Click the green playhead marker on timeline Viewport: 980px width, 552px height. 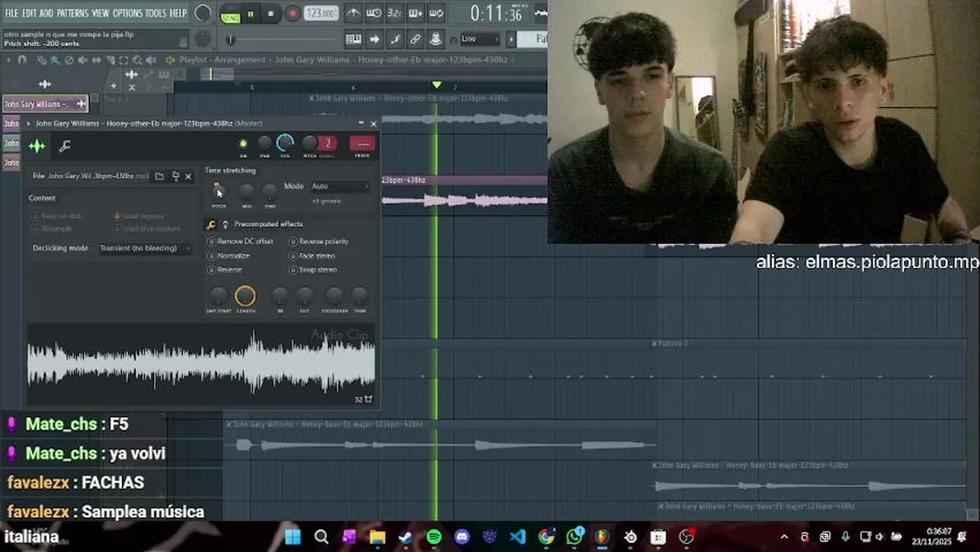pyautogui.click(x=436, y=85)
